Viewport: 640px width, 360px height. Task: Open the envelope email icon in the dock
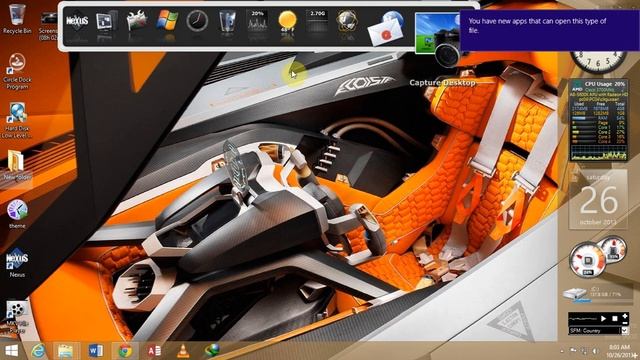pos(386,29)
